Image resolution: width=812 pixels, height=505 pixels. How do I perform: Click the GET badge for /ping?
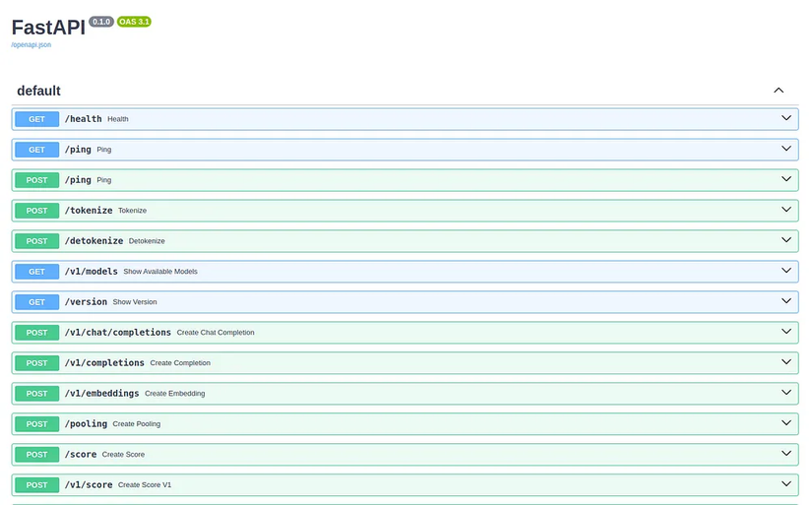(36, 150)
